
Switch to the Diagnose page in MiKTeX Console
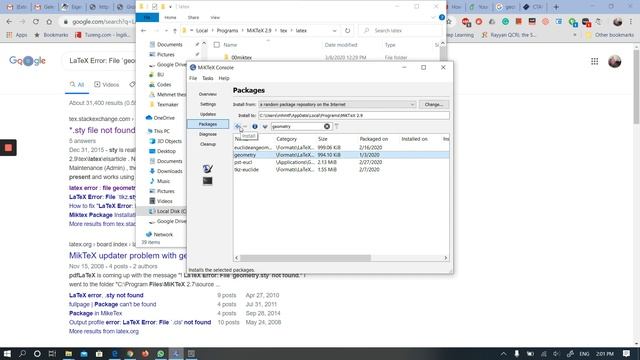(x=208, y=134)
